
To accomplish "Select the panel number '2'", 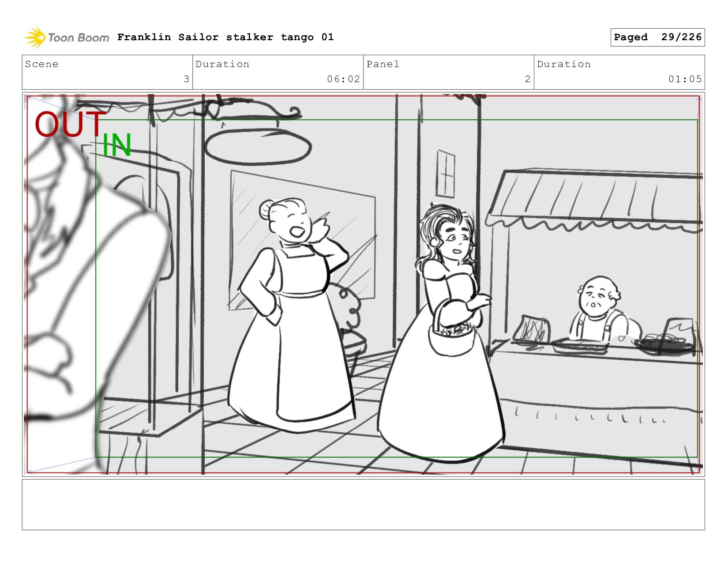I will (x=528, y=79).
